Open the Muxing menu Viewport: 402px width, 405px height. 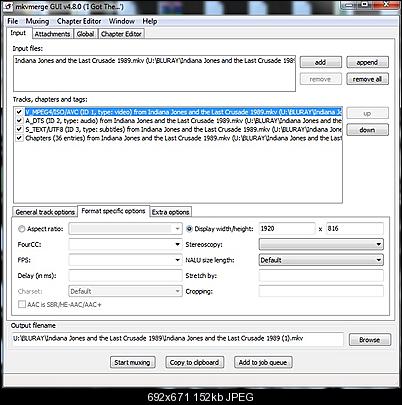37,21
